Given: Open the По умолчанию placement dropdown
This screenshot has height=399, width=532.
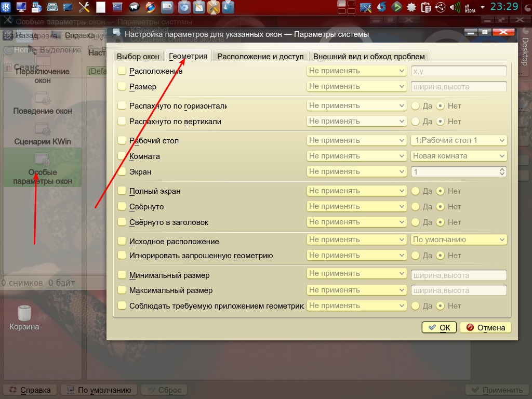Looking at the screenshot, I should (x=459, y=240).
